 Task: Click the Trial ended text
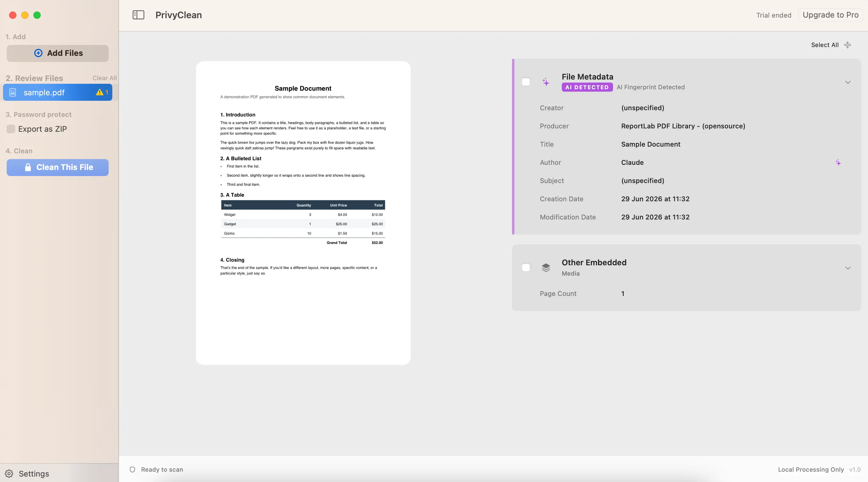coord(773,15)
